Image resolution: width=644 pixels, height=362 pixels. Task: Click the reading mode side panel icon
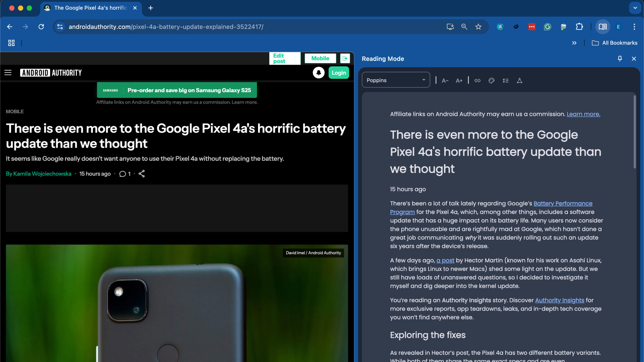(602, 27)
